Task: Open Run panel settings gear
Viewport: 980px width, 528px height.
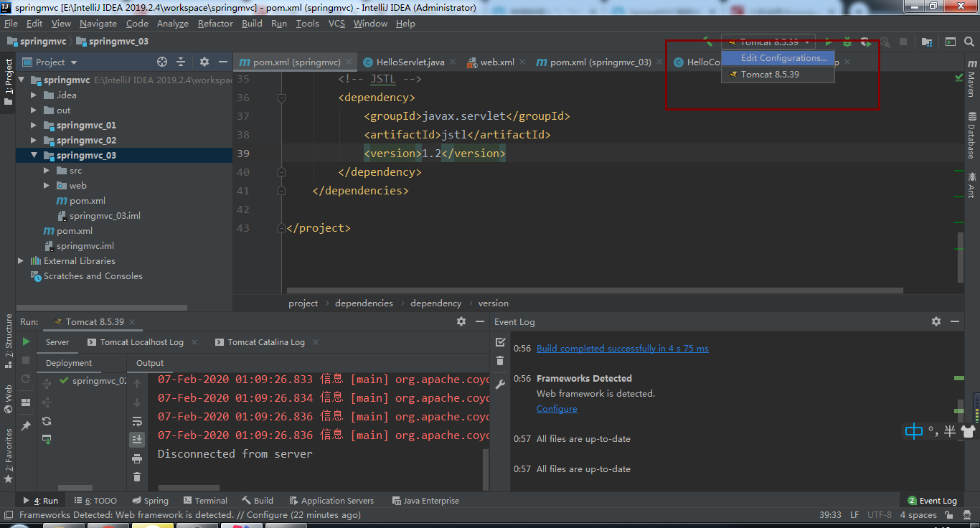Action: 461,322
